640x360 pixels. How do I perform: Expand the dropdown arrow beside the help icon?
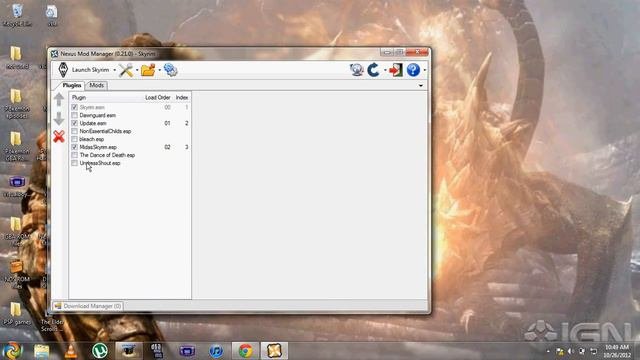tap(424, 70)
